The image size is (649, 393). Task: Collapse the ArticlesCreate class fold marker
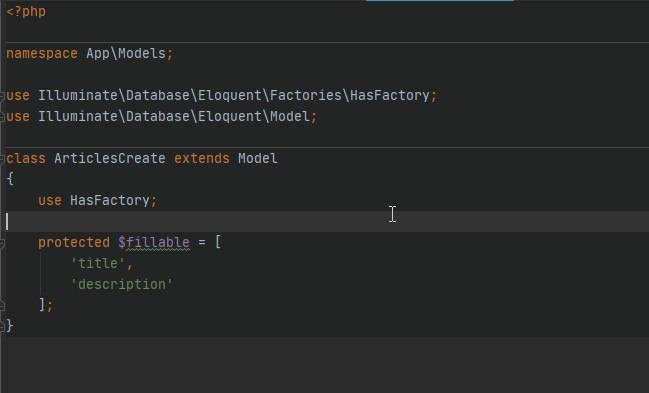coord(2,159)
